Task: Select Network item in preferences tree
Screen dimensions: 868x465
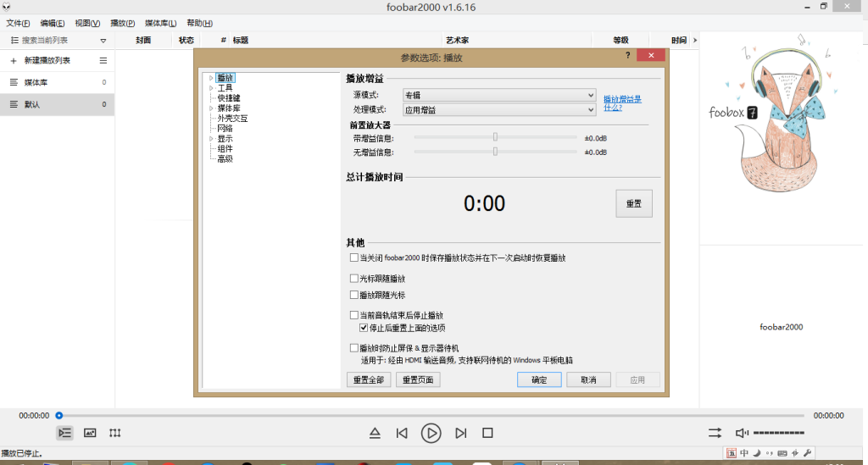Action: point(225,128)
